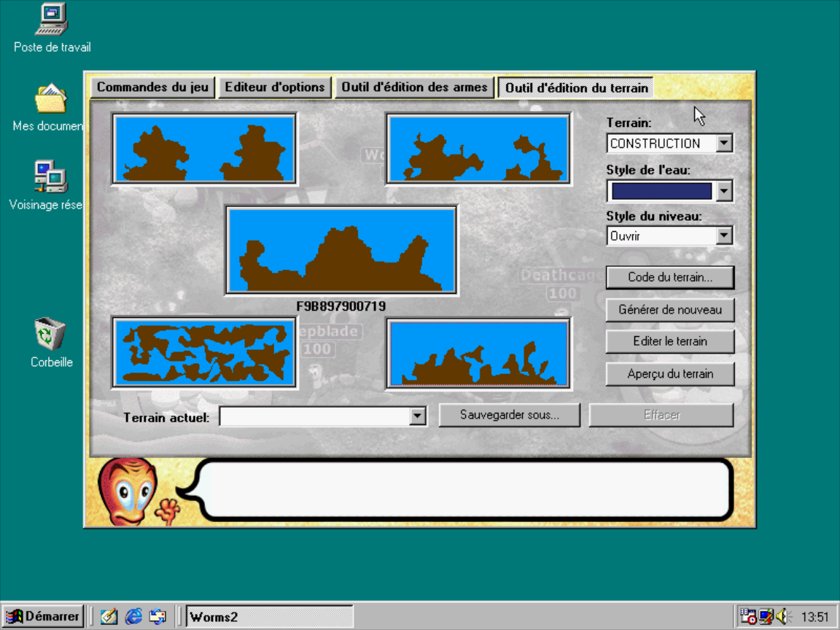Open Outil d'édition des armes tab

415,87
